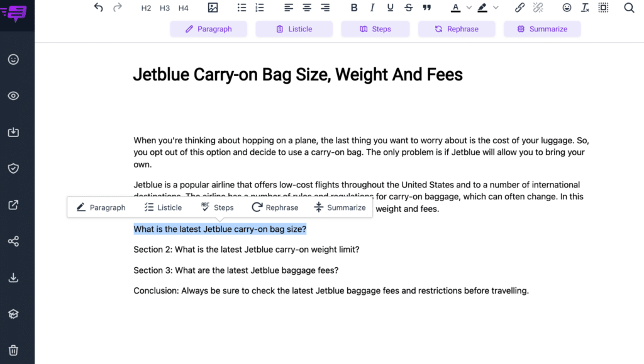Clear formatting with the Tx icon
The width and height of the screenshot is (644, 364).
(x=585, y=8)
